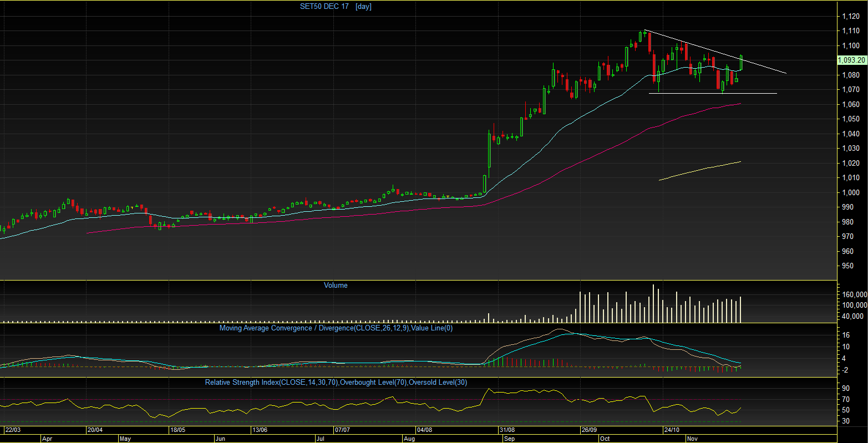Click the Aug month label
868x443 pixels.
point(410,439)
